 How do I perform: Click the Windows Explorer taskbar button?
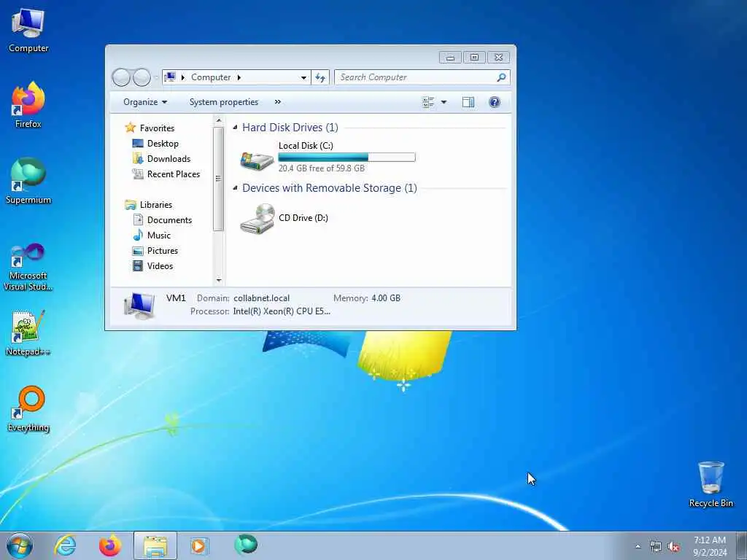pos(155,545)
